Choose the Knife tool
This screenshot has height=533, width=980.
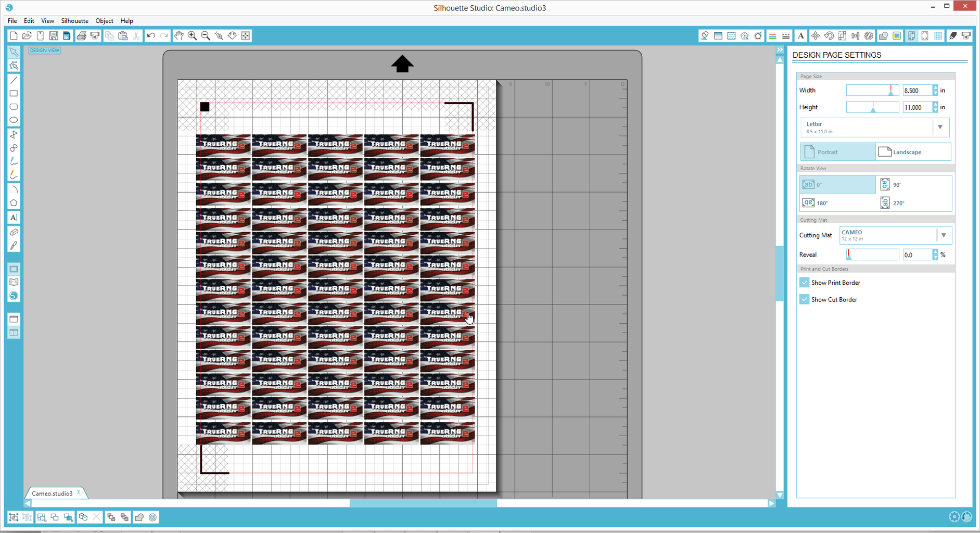pyautogui.click(x=14, y=246)
